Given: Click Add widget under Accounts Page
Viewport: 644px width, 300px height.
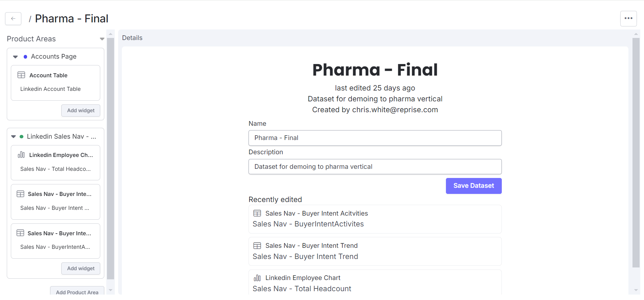Looking at the screenshot, I should [x=81, y=111].
